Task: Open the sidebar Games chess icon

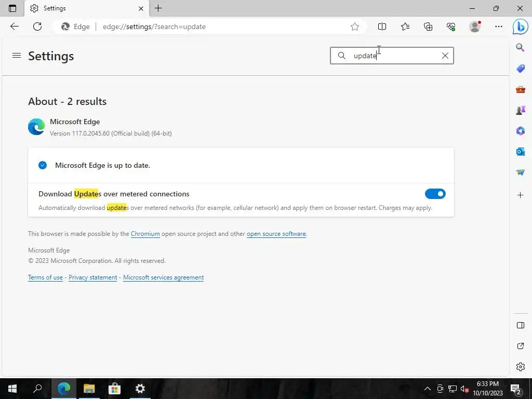Action: coord(520,110)
